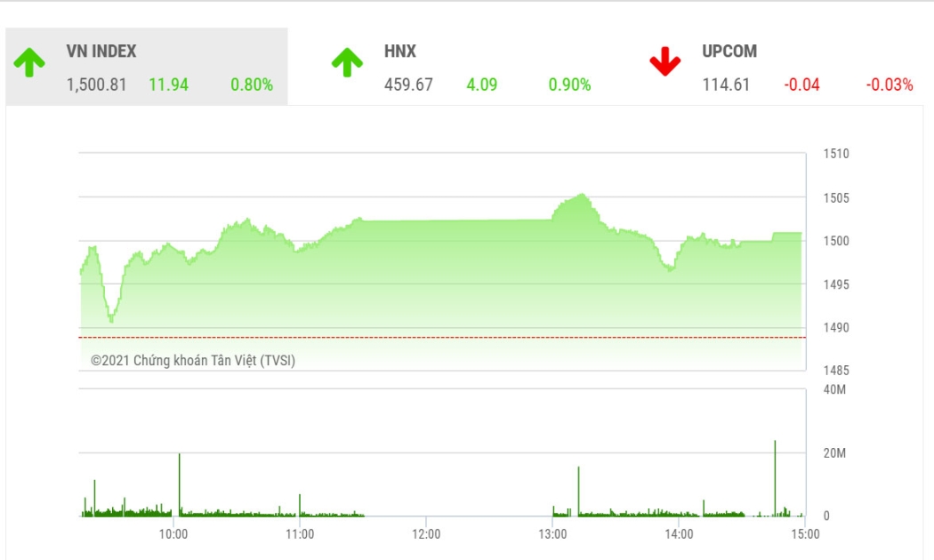Click the 1495 price axis label
This screenshot has width=934, height=560.
point(836,284)
